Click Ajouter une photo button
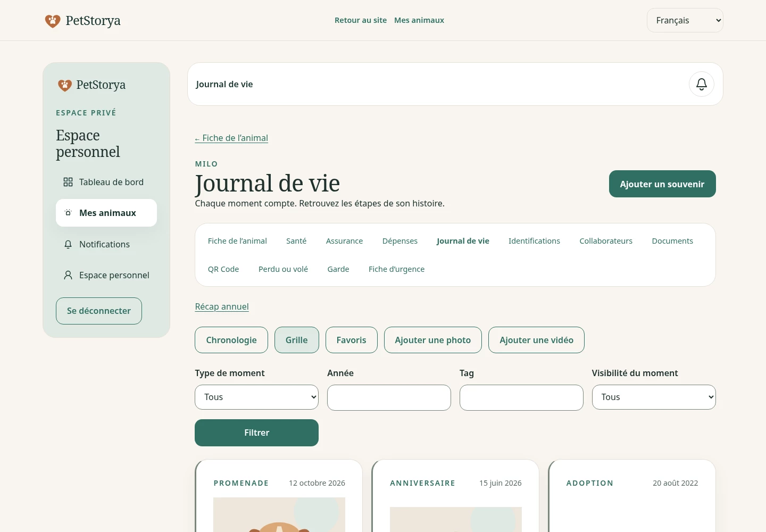Viewport: 766px width, 532px height. [433, 340]
